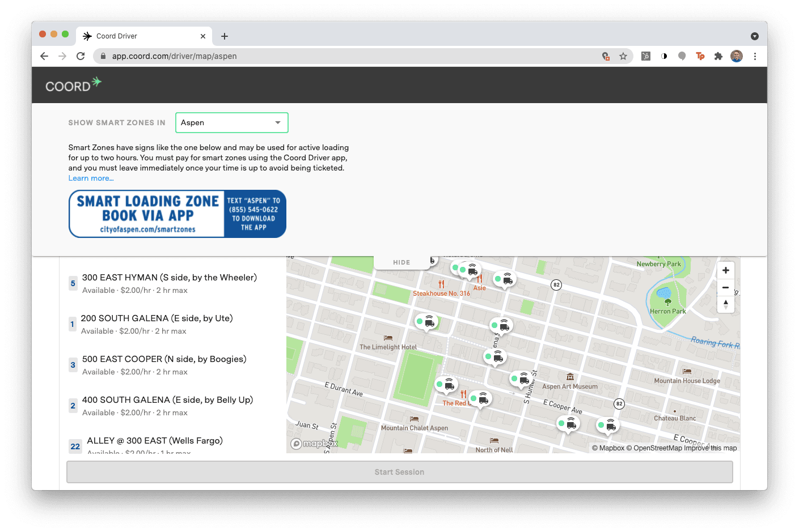Click zone number badge 5
The height and width of the screenshot is (532, 799).
[x=73, y=283]
